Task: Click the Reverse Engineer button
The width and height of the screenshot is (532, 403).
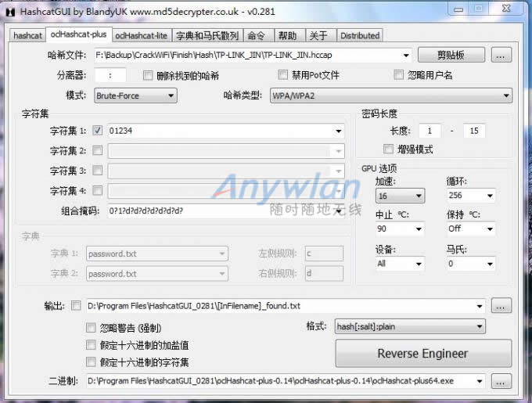Action: click(423, 354)
